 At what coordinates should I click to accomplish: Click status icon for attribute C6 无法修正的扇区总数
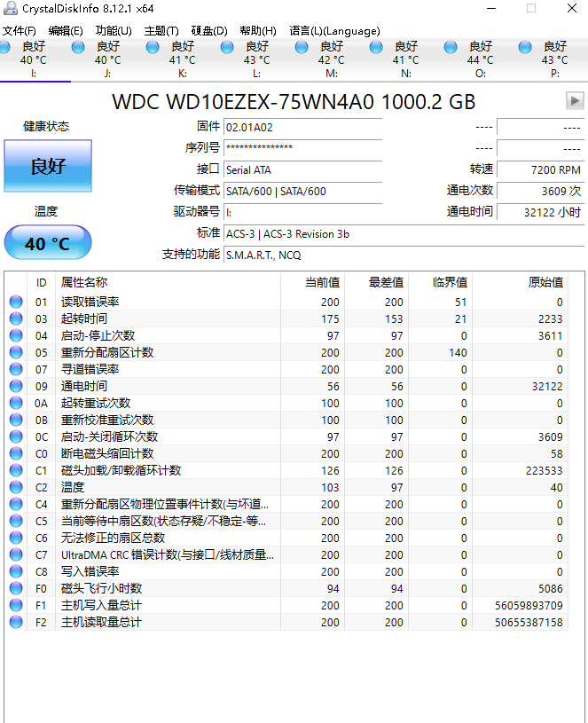pyautogui.click(x=16, y=538)
